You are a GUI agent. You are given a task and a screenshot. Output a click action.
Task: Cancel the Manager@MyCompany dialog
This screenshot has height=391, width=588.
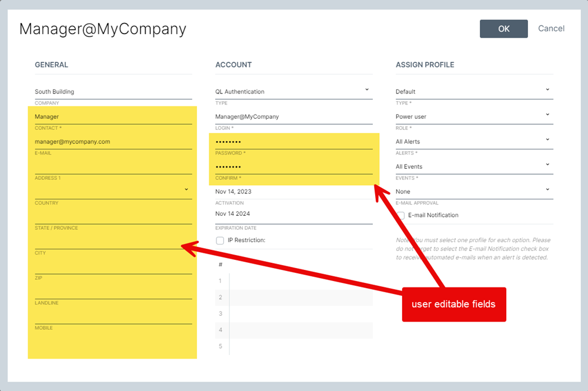(x=551, y=28)
